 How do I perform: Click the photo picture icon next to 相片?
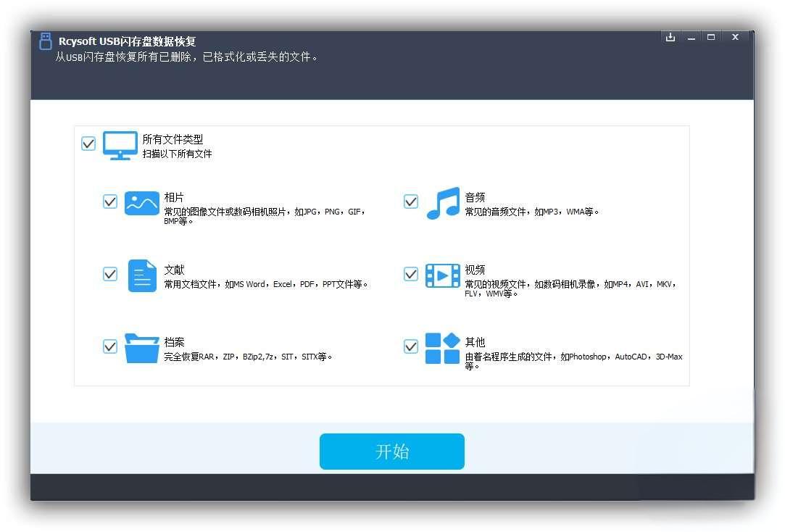(x=141, y=203)
